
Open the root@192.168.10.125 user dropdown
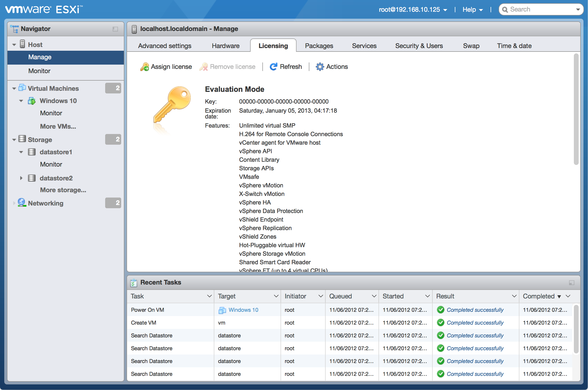tap(413, 10)
